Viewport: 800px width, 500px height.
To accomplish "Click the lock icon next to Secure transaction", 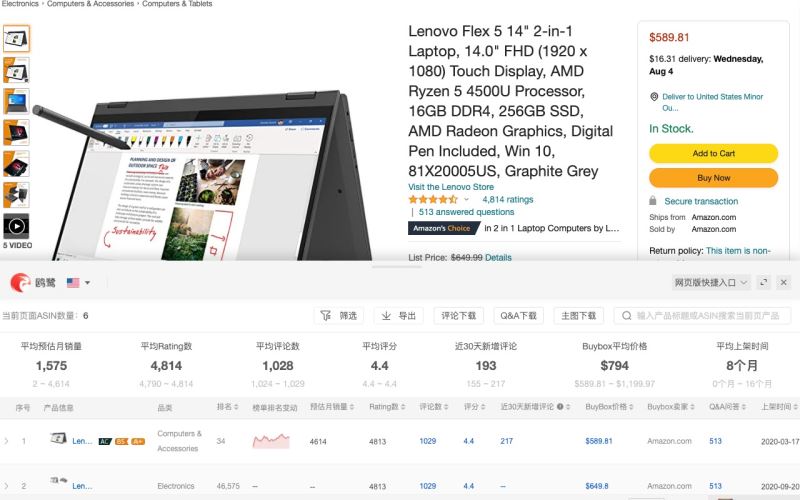I will (x=653, y=201).
